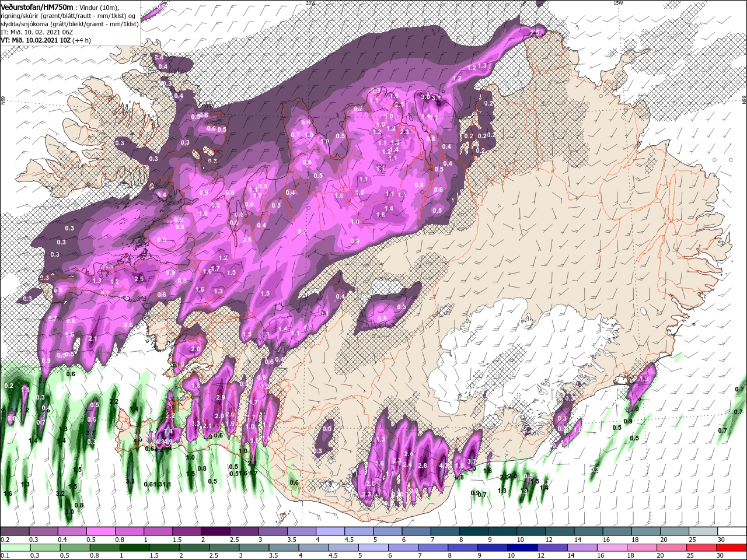Viewport: 747px width, 560px height.
Task: Click the 'rigning/skúrir' legend description line
Action: 68,16
